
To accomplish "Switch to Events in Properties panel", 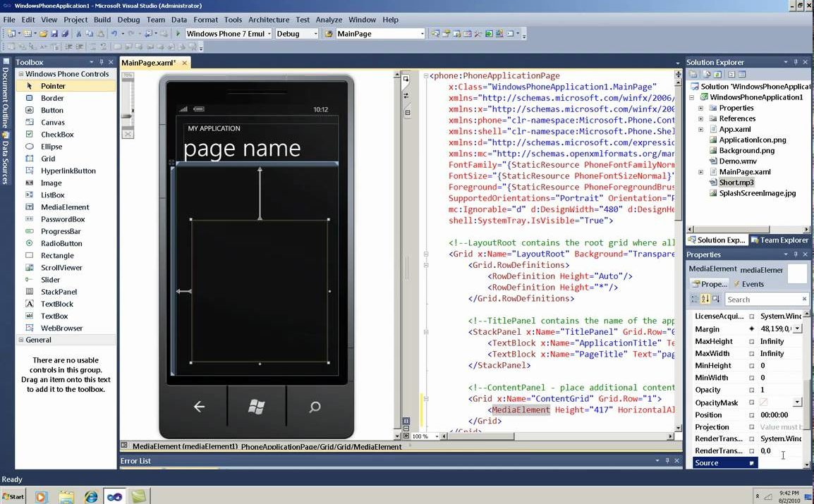I will click(748, 284).
